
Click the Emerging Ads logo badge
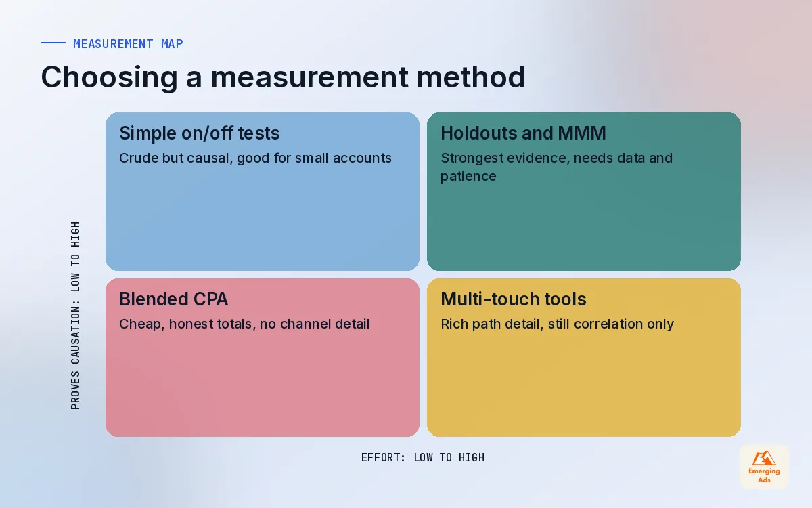click(x=764, y=467)
